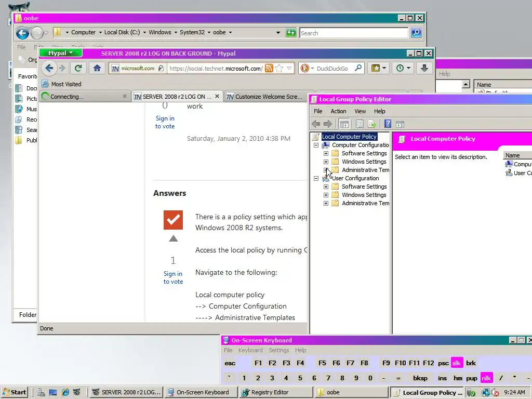Click the F5 key on On-Screen Keyboard
The image size is (532, 399).
tap(322, 363)
